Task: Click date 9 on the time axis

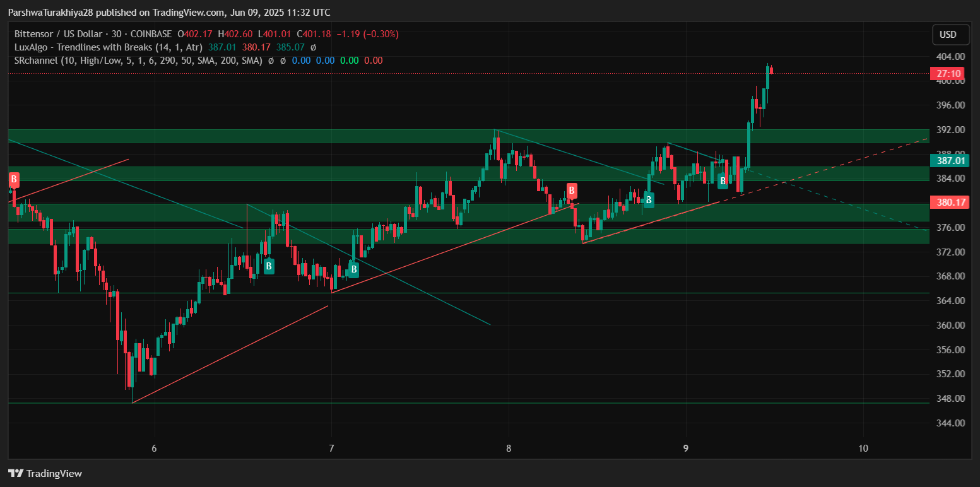Action: click(x=686, y=449)
